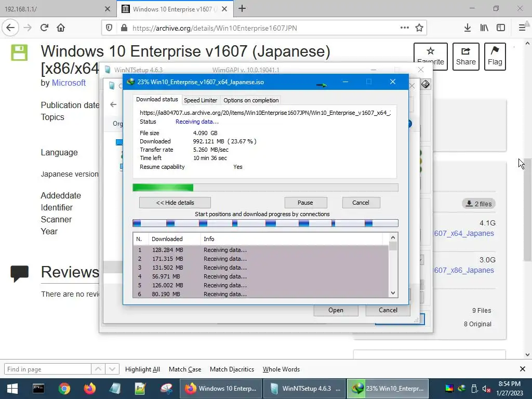Toggle Match Diacritics option
532x399 pixels.
(232, 369)
